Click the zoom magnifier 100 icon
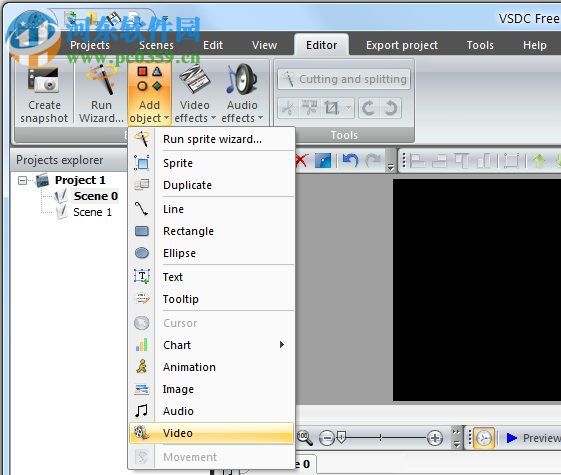Viewport: 561px width, 475px height. point(305,438)
